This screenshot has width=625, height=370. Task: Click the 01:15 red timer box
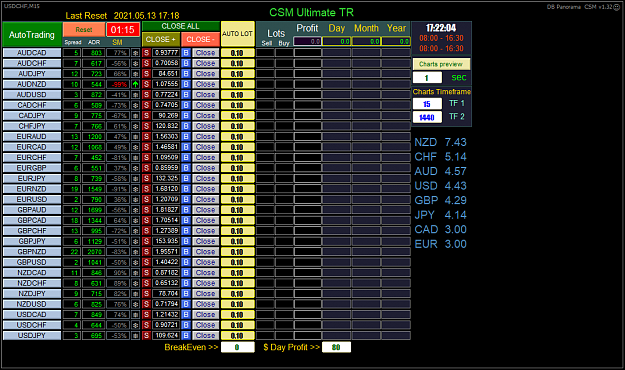tap(123, 30)
